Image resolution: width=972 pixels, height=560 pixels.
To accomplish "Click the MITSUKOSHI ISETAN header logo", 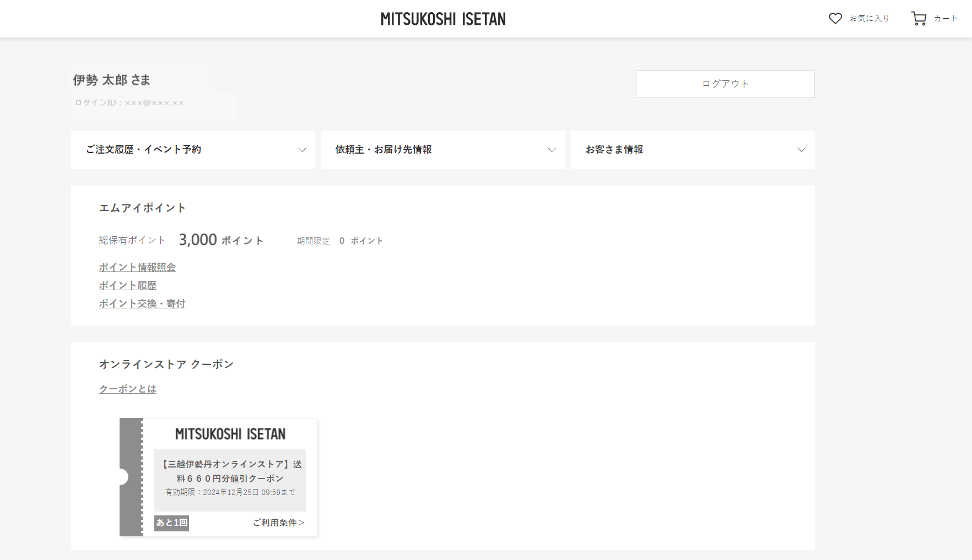I will point(443,19).
